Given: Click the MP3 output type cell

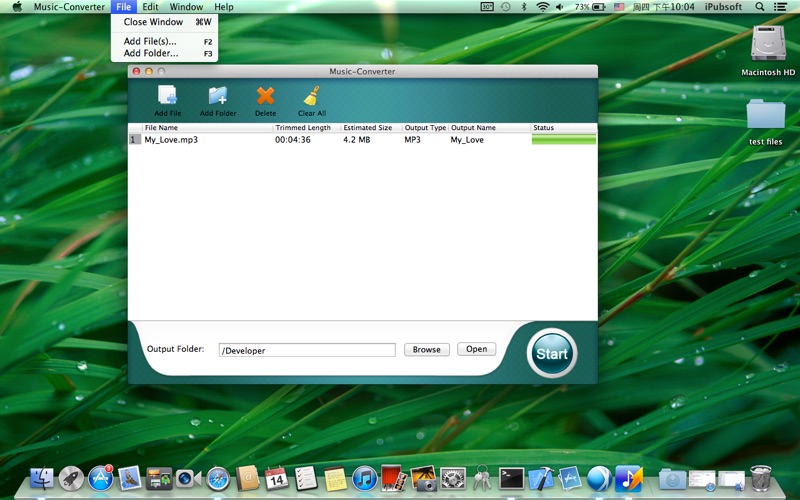Looking at the screenshot, I should point(412,139).
